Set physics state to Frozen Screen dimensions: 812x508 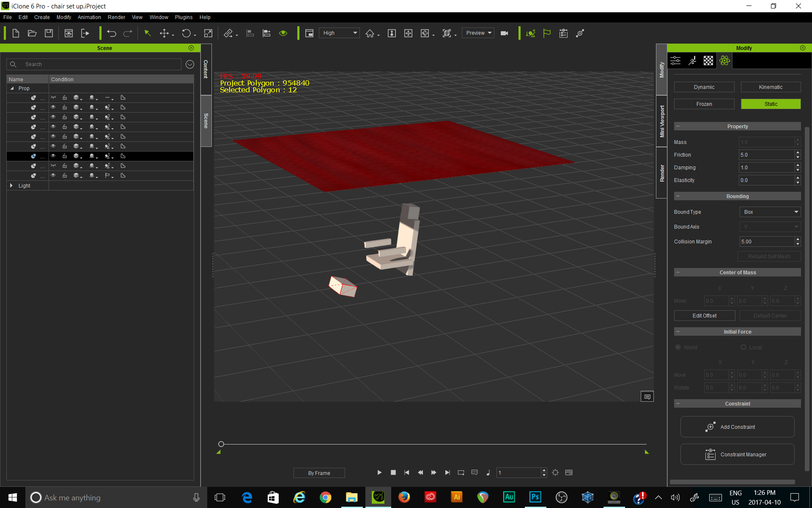pos(704,104)
